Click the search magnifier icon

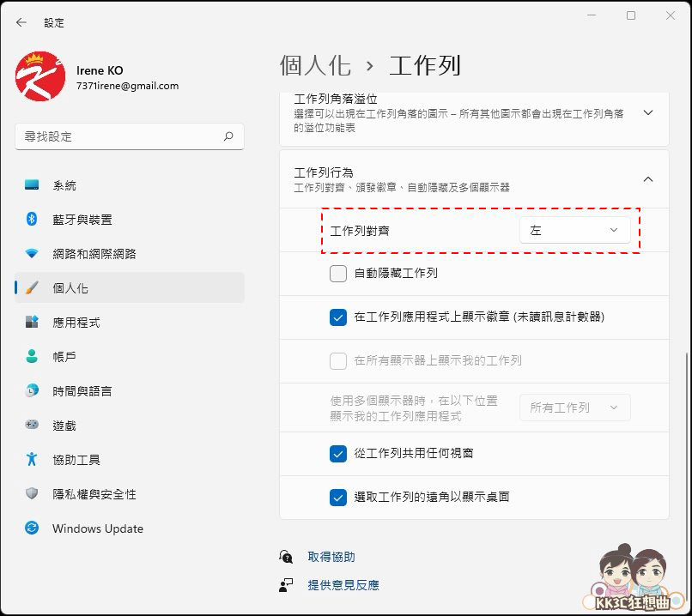228,136
